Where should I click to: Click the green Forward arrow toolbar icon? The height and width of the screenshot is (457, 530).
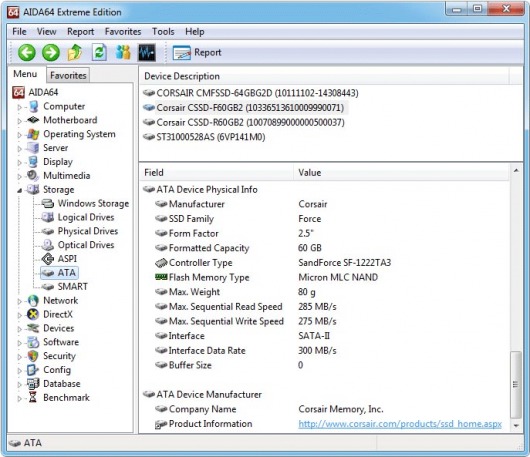[x=51, y=53]
